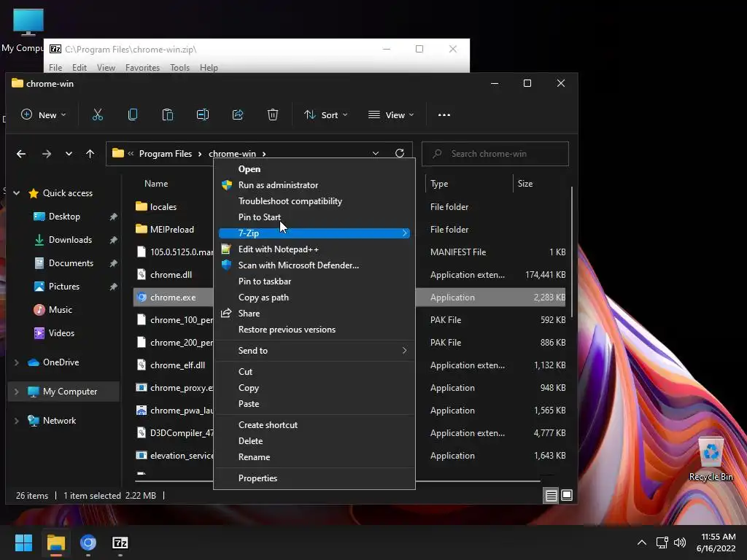Choose Rename in context menu
The width and height of the screenshot is (747, 560).
click(x=314, y=457)
